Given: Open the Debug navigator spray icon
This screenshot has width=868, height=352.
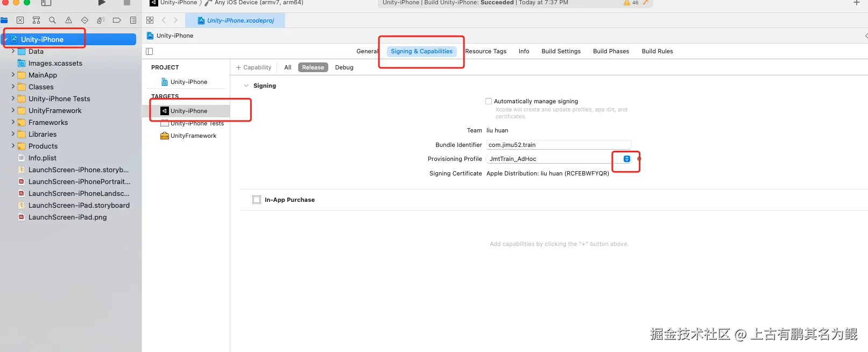Looking at the screenshot, I should (101, 20).
